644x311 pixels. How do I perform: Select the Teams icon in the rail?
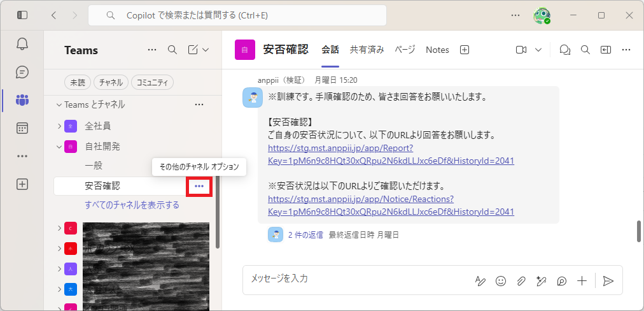(x=22, y=100)
